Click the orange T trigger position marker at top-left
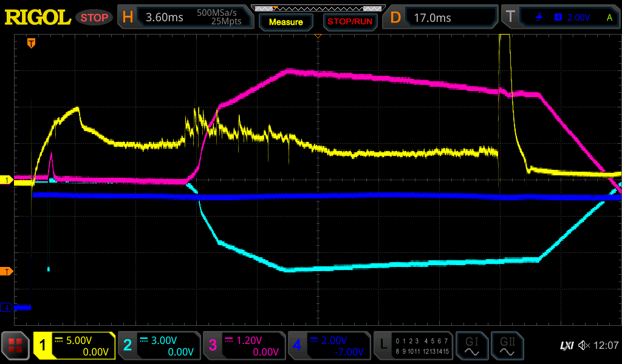Image resolution: width=622 pixels, height=364 pixels. (31, 43)
